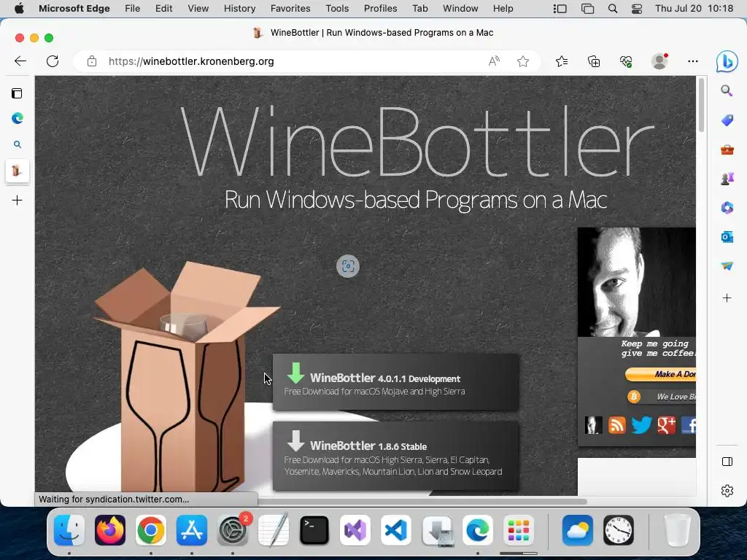Open sidebar Microsoft 365 icon
The height and width of the screenshot is (560, 747).
(x=727, y=208)
